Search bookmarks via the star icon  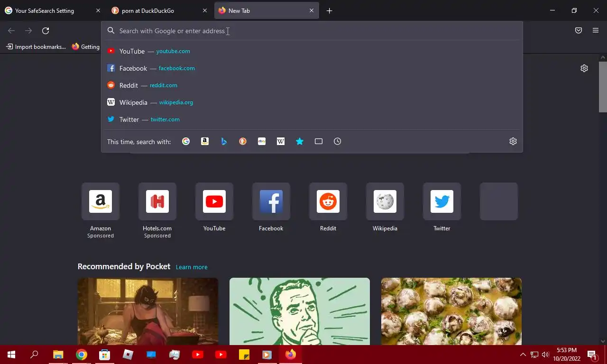[x=300, y=141]
